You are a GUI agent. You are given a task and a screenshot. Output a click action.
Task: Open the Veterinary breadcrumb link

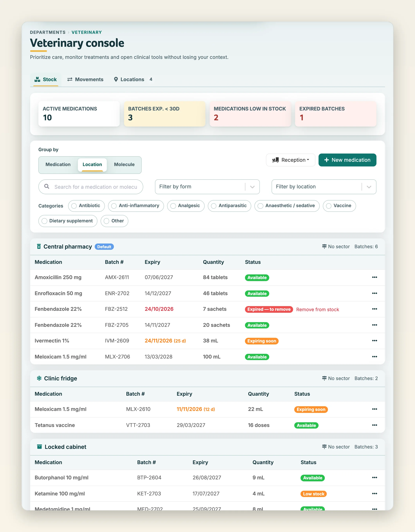(x=86, y=32)
